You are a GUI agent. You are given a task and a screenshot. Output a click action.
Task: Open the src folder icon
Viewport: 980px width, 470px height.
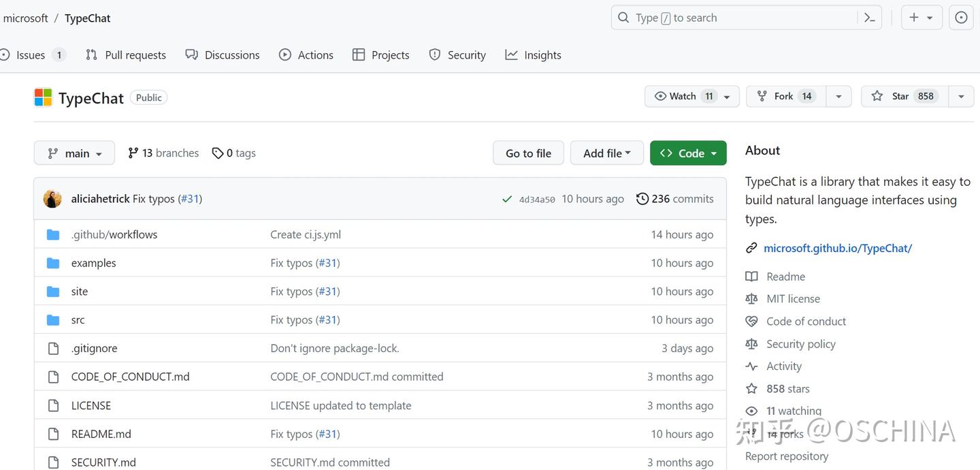[53, 320]
